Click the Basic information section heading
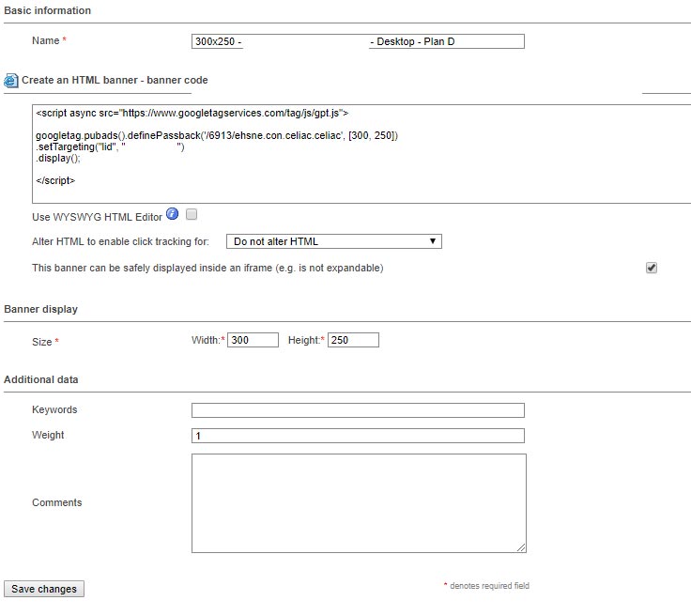The width and height of the screenshot is (691, 616). (48, 10)
